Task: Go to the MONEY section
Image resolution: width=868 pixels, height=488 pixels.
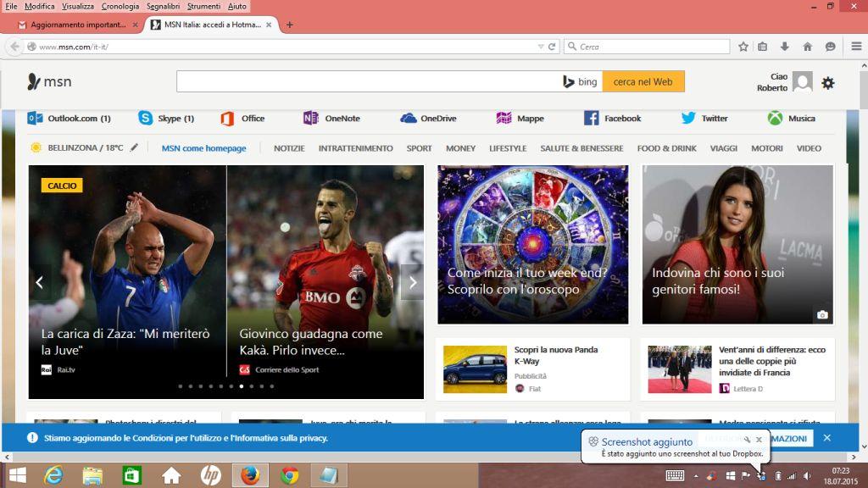Action: (460, 148)
